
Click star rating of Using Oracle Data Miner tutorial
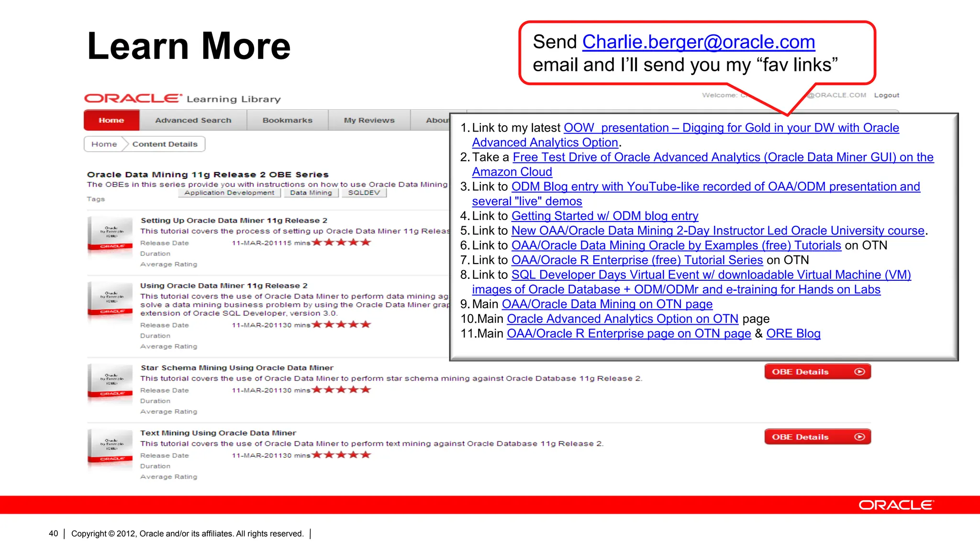[341, 325]
